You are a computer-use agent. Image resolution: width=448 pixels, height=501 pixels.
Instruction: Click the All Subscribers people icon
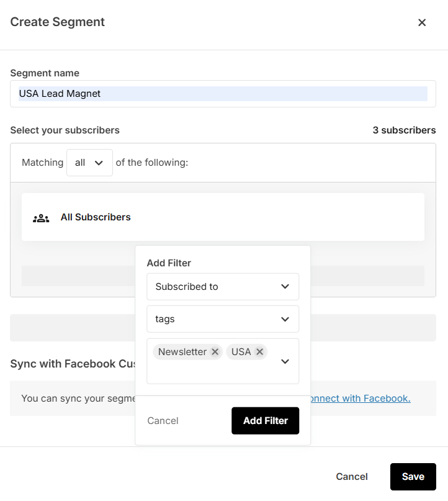[41, 218]
